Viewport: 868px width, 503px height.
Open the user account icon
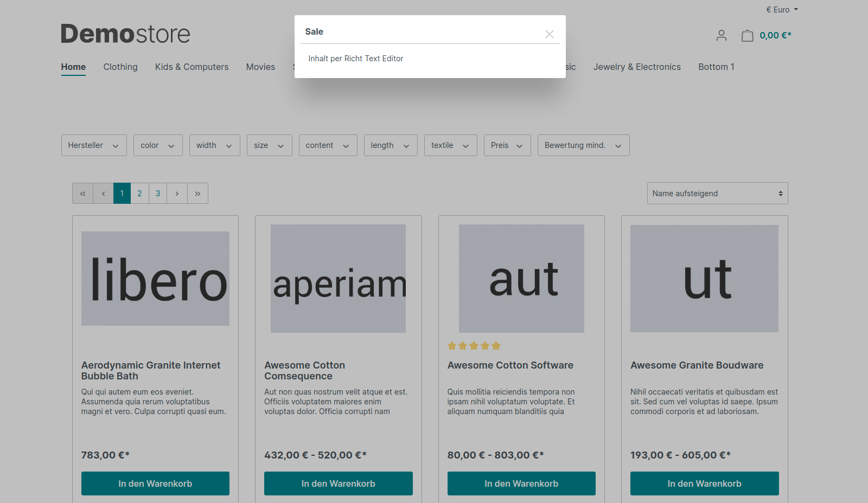(721, 36)
